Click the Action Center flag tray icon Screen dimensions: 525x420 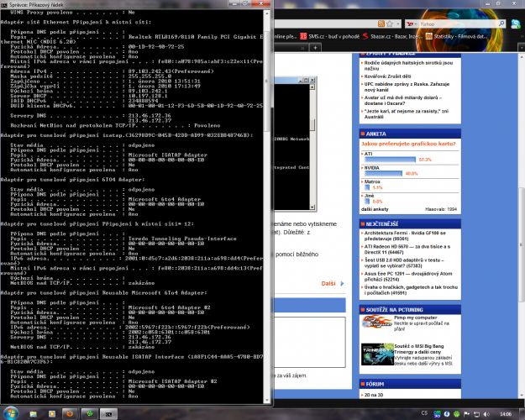466,414
